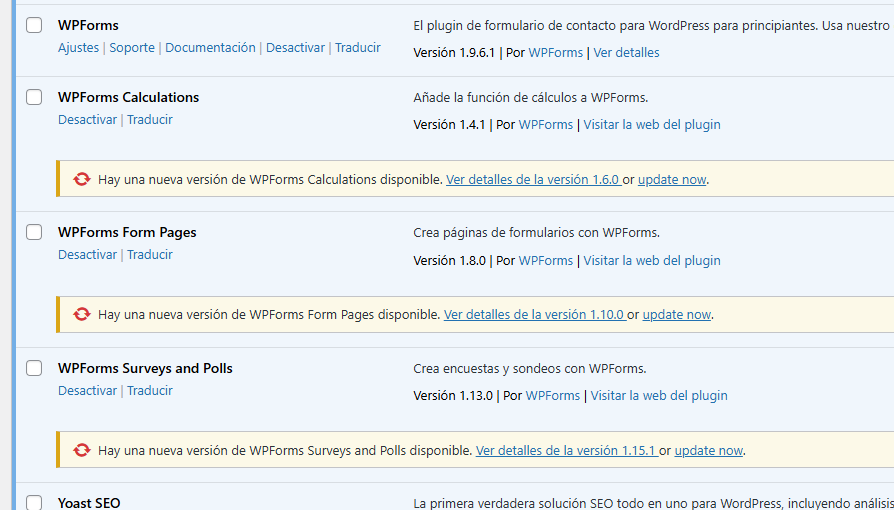Image resolution: width=894 pixels, height=510 pixels.
Task: Click Traducir under WPForms Calculations
Action: click(149, 119)
